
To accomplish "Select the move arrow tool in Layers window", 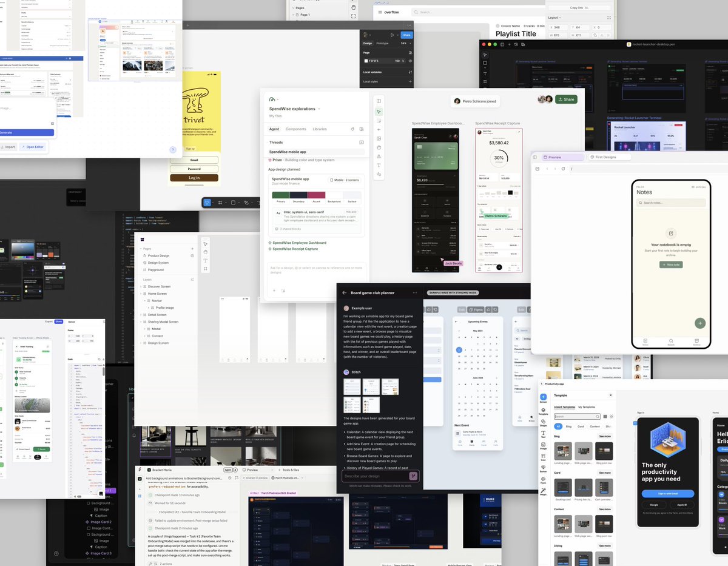I will 206,244.
